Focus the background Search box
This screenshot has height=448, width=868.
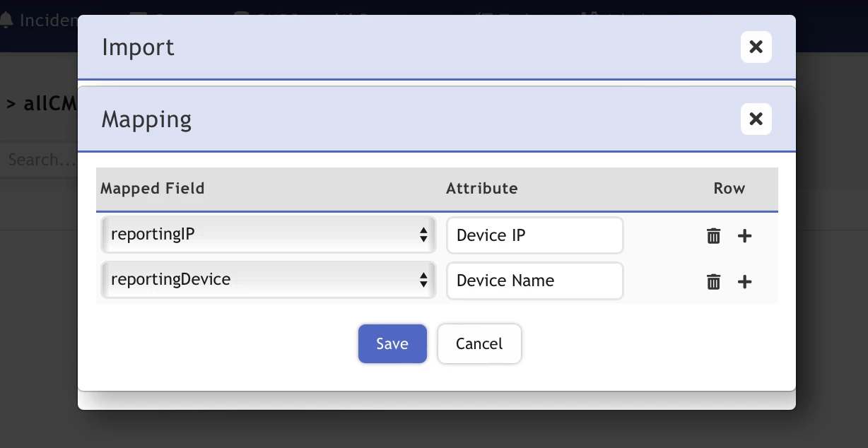click(x=39, y=160)
